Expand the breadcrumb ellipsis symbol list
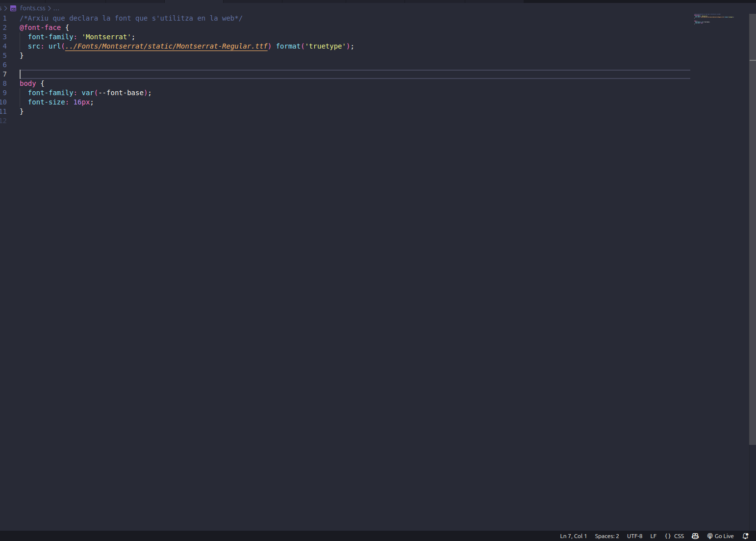Screen dimensions: 756x541 [56, 8]
